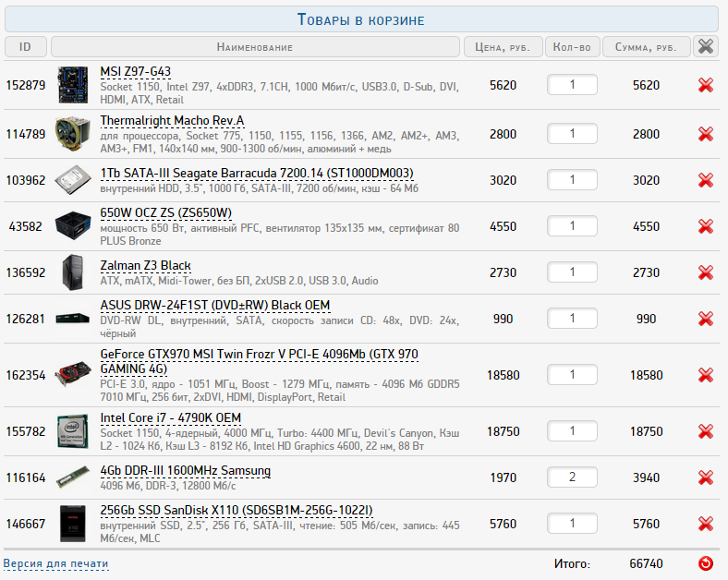Remove SanDisk X110 SSD from cart
This screenshot has width=728, height=580.
click(705, 524)
